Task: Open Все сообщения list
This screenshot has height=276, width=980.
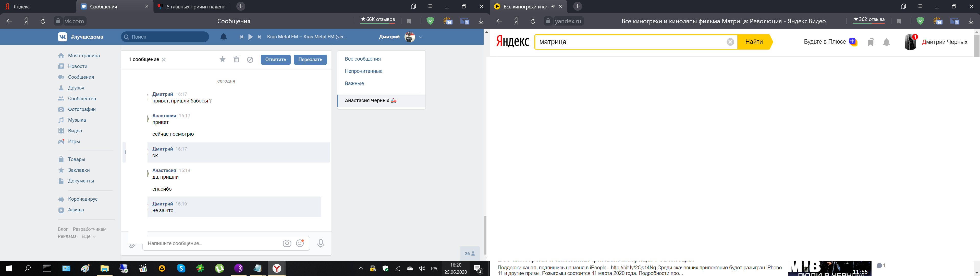Action: pyautogui.click(x=363, y=59)
